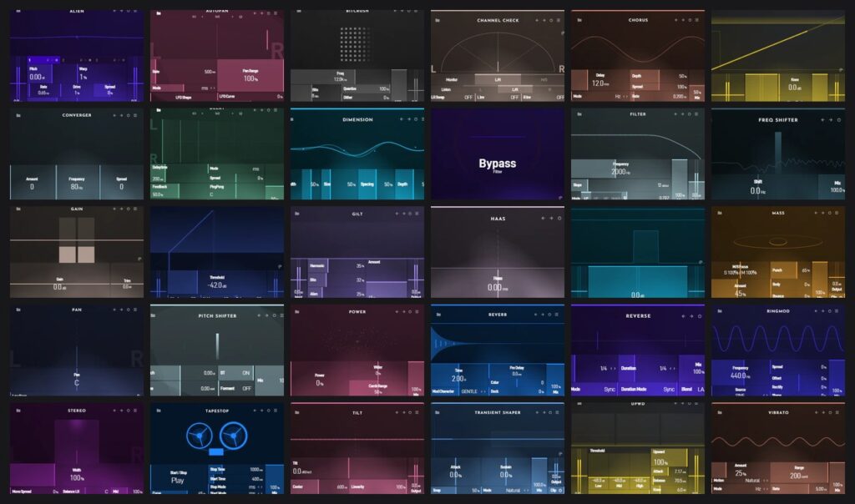This screenshot has height=504, width=855.
Task: Select previous preset arrow in Converger
Action: click(114, 115)
